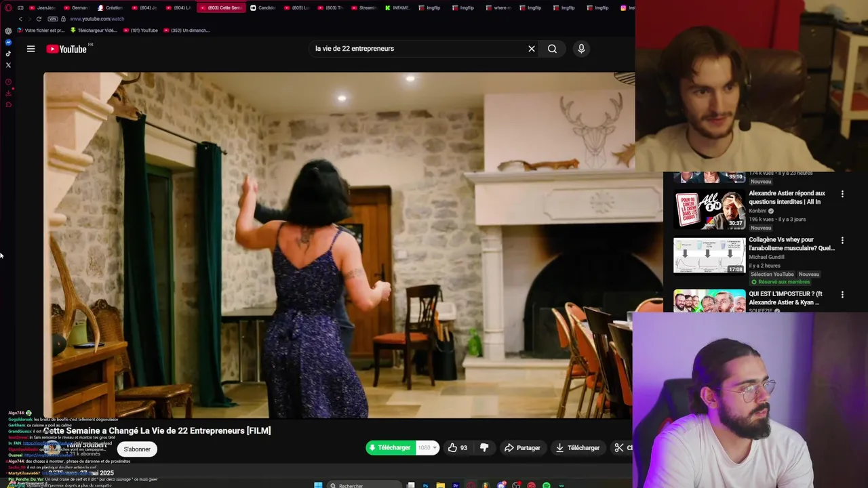
Task: Switch to the 'Candidat' browser tab
Action: [x=262, y=7]
